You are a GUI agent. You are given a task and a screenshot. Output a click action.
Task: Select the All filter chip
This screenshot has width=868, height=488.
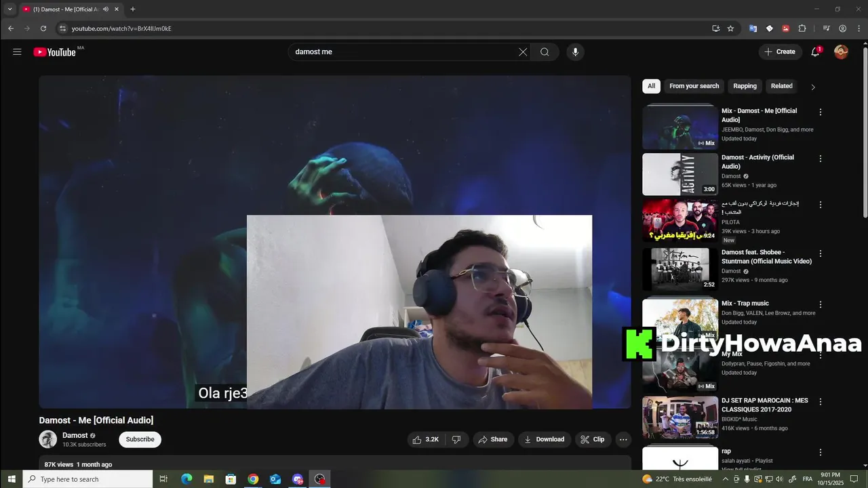651,86
